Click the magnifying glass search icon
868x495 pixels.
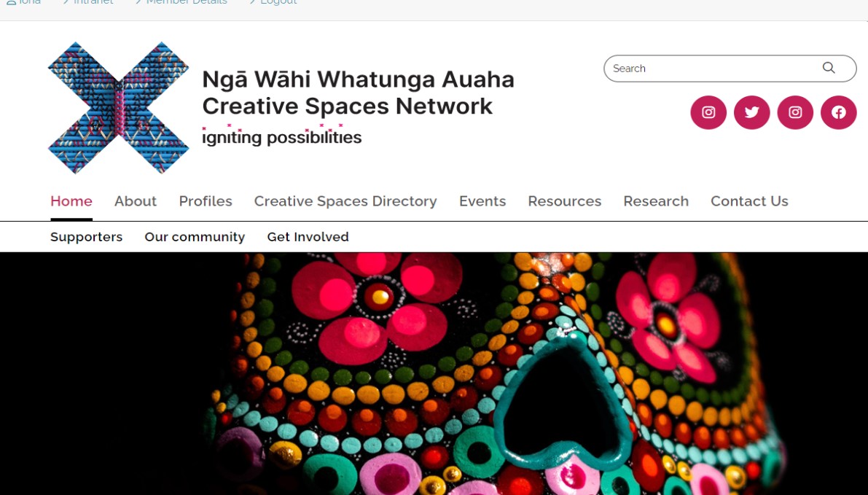coord(829,68)
